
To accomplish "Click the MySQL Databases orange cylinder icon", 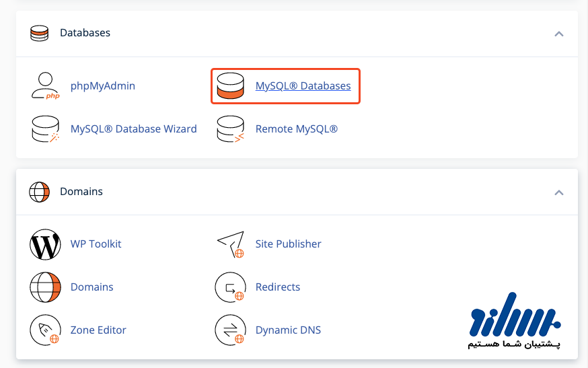I will click(230, 86).
